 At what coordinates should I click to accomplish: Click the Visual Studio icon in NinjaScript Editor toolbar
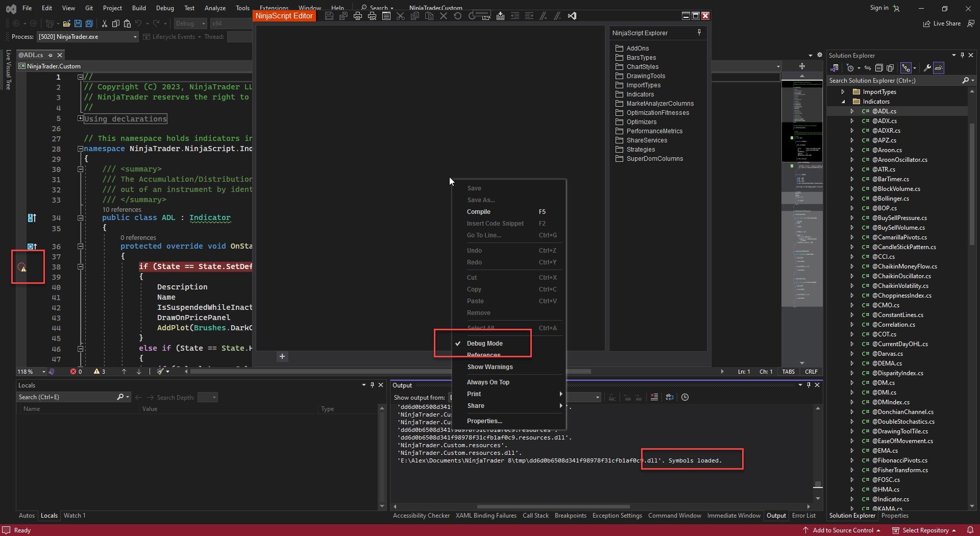(x=572, y=16)
